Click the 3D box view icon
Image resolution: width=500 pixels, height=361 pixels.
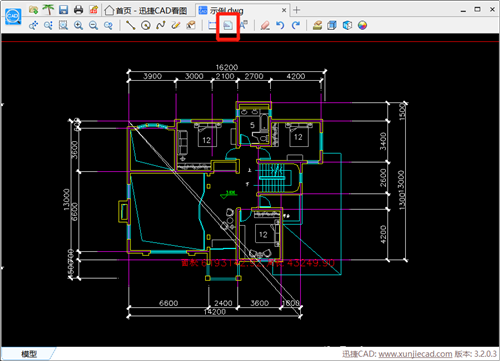click(x=332, y=25)
